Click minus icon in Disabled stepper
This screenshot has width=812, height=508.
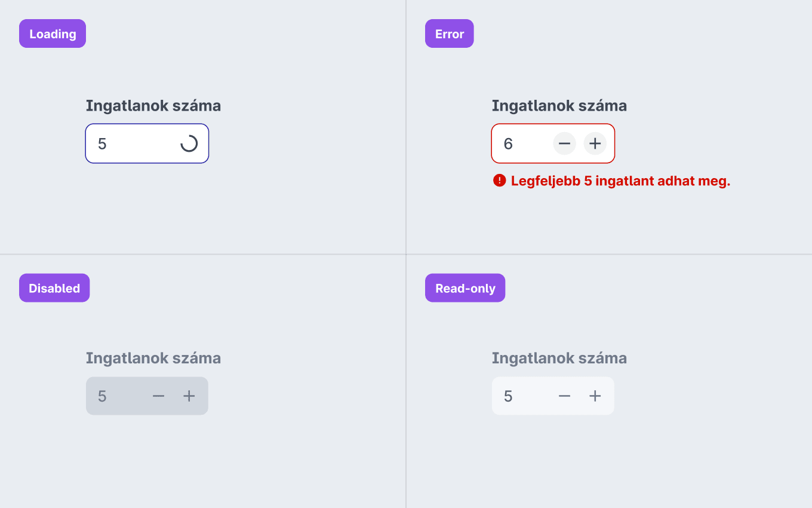(158, 396)
